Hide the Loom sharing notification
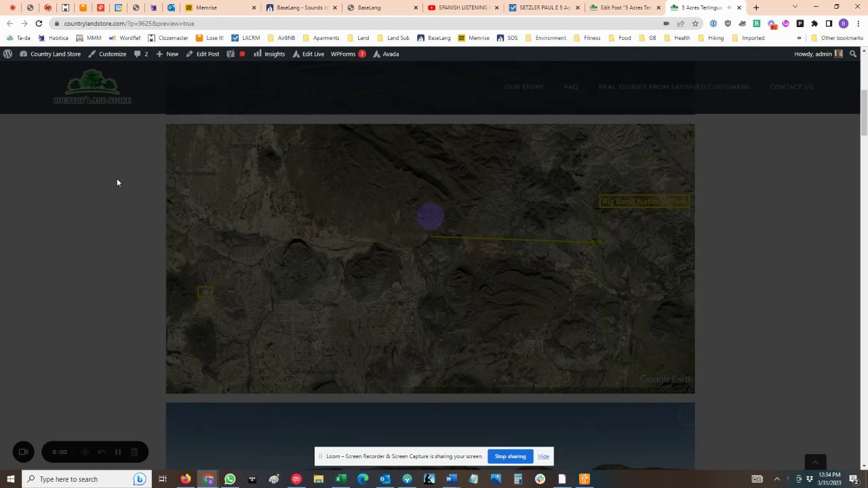The width and height of the screenshot is (868, 488). point(543,456)
